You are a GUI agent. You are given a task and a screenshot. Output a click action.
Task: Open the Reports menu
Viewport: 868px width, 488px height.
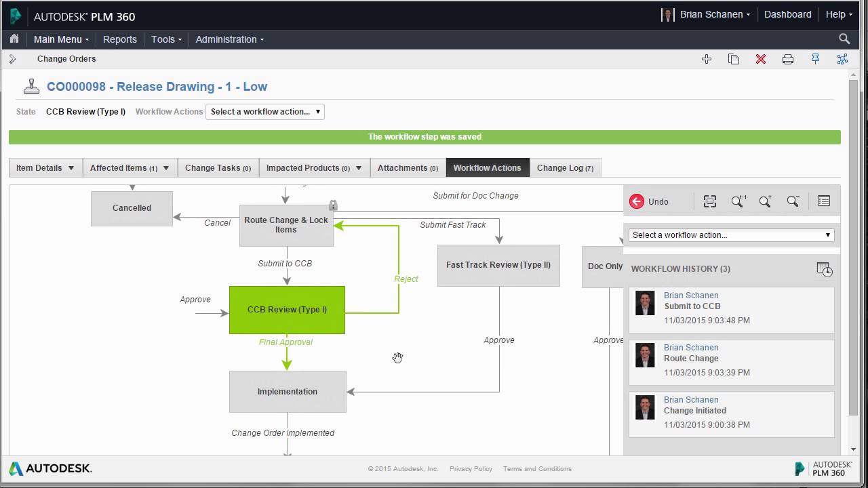pyautogui.click(x=120, y=39)
